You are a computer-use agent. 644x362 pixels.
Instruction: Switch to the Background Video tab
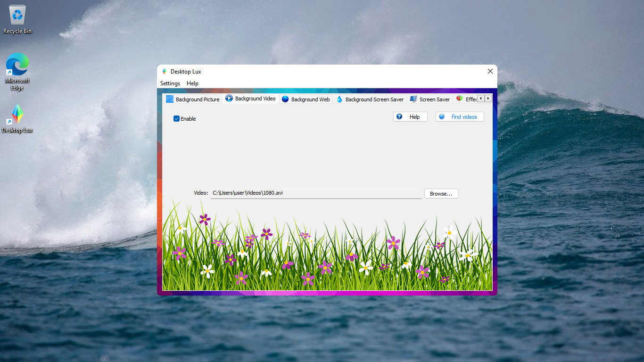click(250, 99)
